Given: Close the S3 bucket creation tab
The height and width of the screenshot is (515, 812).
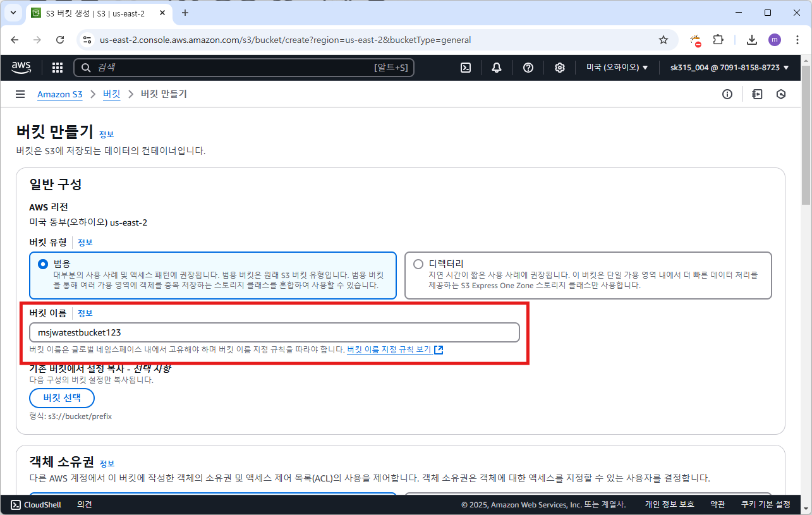Looking at the screenshot, I should pyautogui.click(x=163, y=13).
